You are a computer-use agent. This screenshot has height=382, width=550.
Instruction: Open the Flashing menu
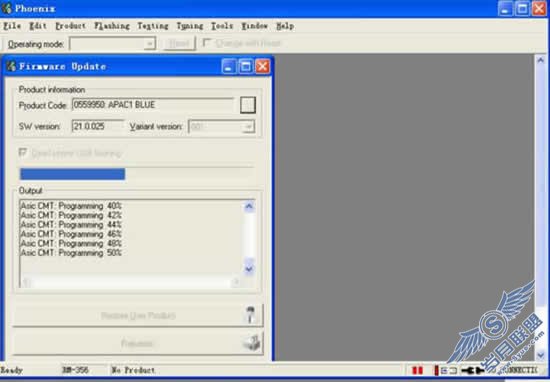click(x=112, y=26)
